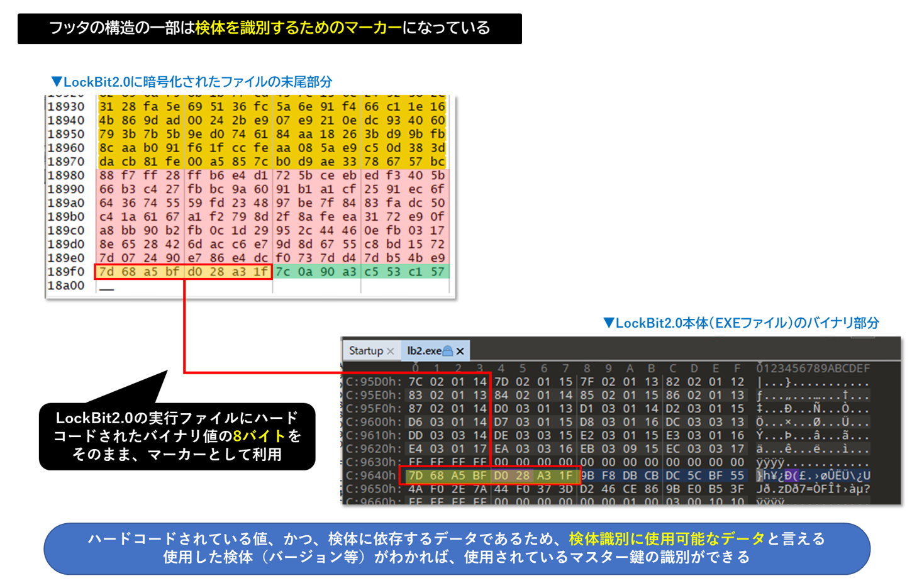Switch to the Startup tab
912x588 pixels.
coord(365,351)
